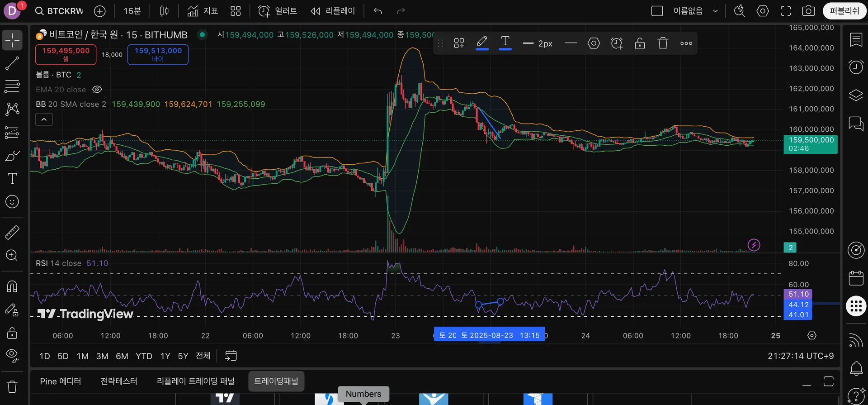Open the emoji icons tool
The image size is (868, 405).
(x=12, y=202)
